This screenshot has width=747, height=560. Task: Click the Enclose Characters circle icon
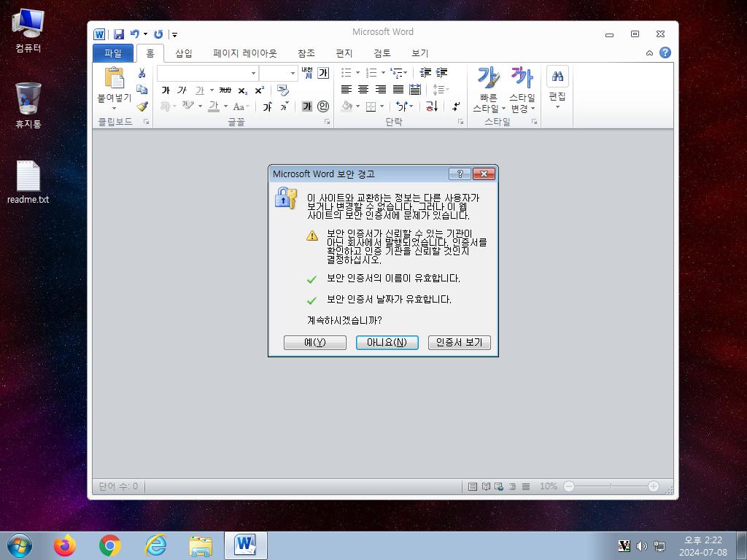pyautogui.click(x=323, y=106)
